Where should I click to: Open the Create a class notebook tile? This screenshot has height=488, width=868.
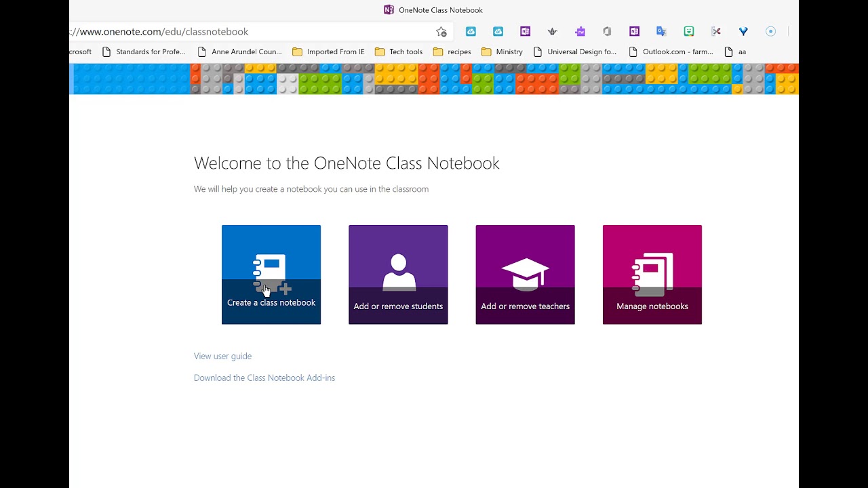click(271, 274)
